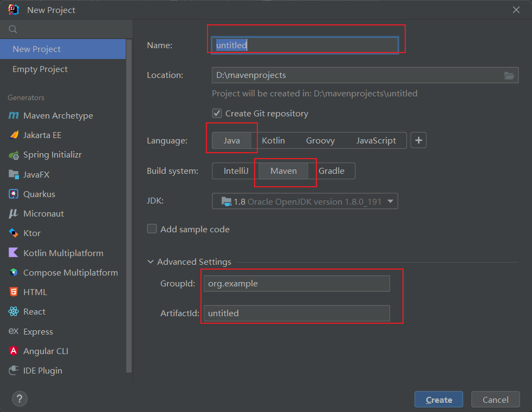Browse for location via folder icon
This screenshot has height=412, width=532.
pyautogui.click(x=509, y=75)
